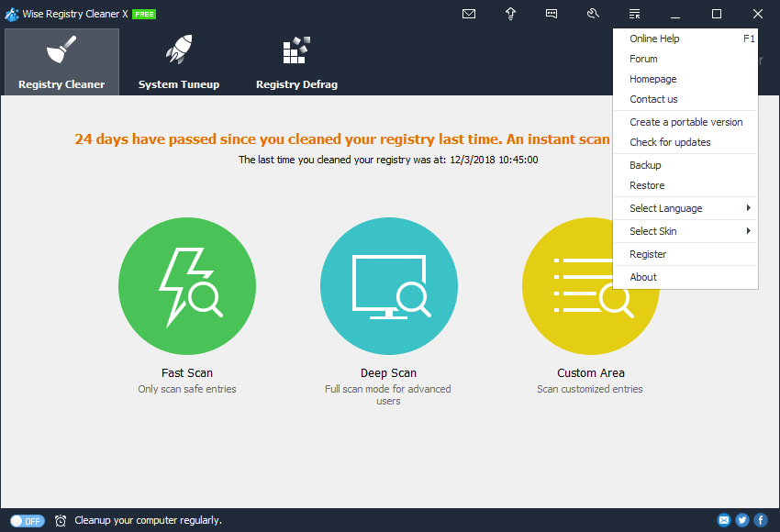This screenshot has height=532, width=780.
Task: Click 'Cleanup your computer regularly.' text
Action: [x=149, y=520]
